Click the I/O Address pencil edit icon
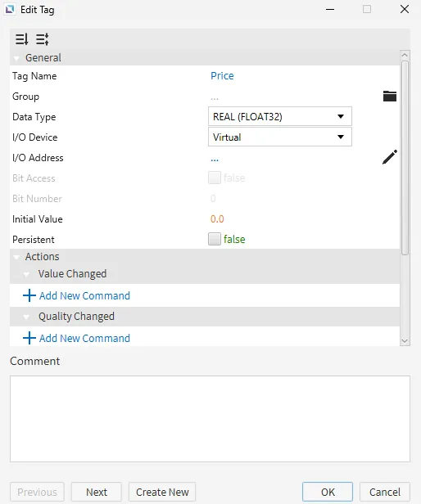The height and width of the screenshot is (504, 421). [x=389, y=157]
